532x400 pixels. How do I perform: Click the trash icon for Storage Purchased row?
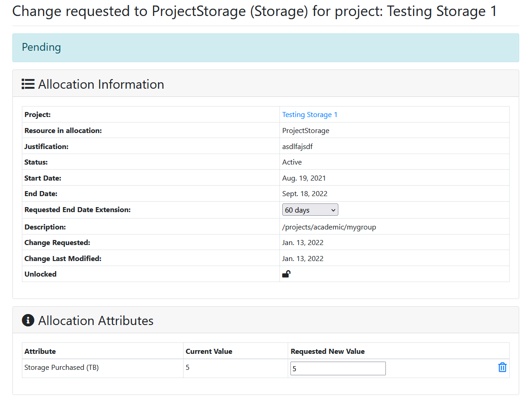[x=502, y=368]
